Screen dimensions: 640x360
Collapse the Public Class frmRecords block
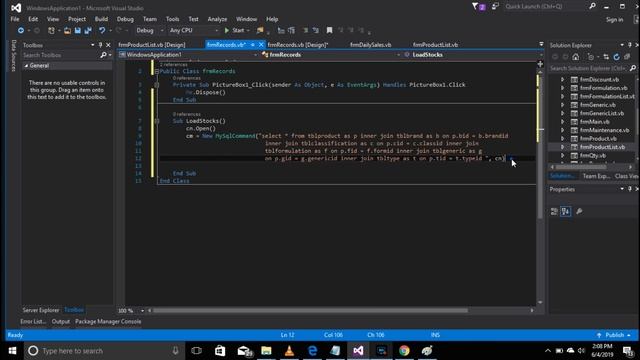(157, 71)
